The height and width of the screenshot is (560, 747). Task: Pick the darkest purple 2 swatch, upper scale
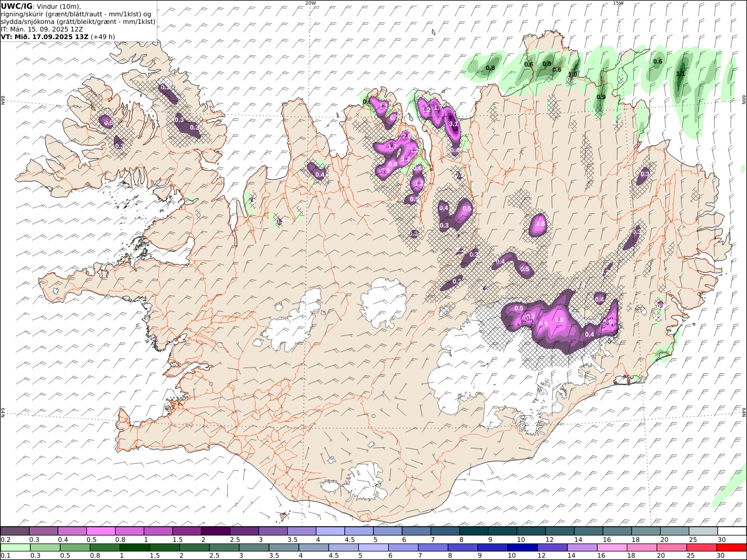[215, 531]
